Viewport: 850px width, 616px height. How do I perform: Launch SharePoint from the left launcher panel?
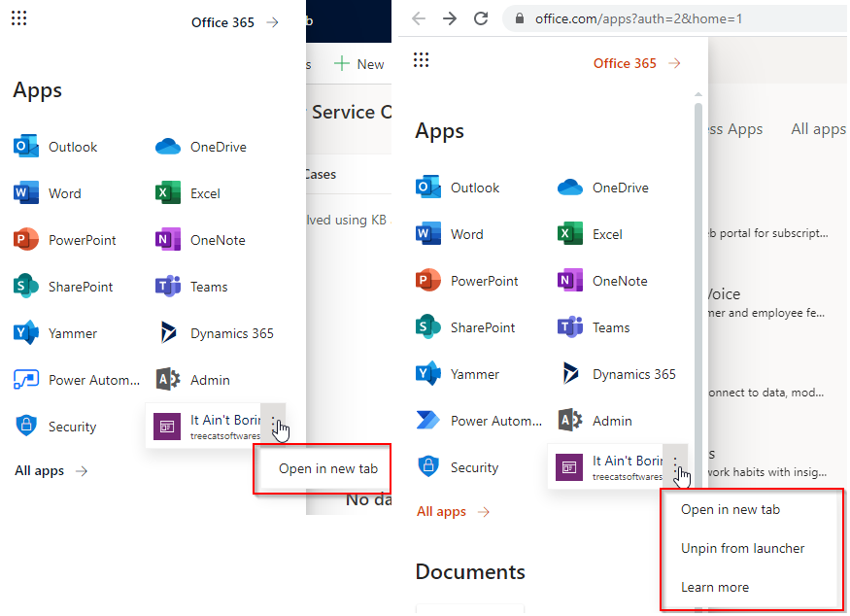[63, 287]
